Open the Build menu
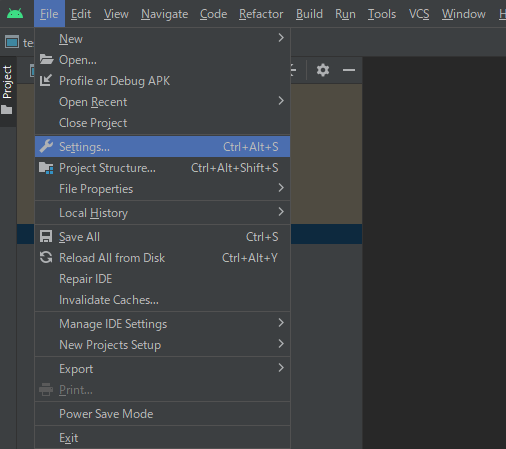This screenshot has height=449, width=506. (309, 14)
